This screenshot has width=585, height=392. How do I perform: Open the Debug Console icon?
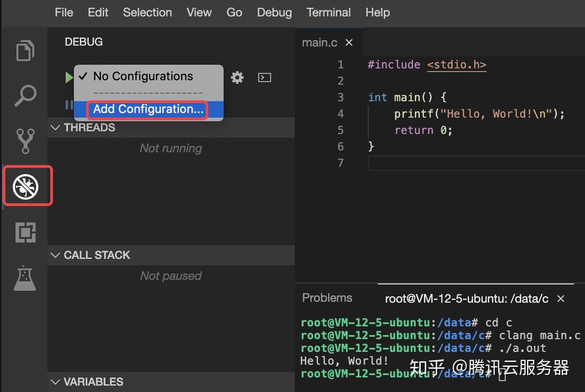tap(265, 77)
